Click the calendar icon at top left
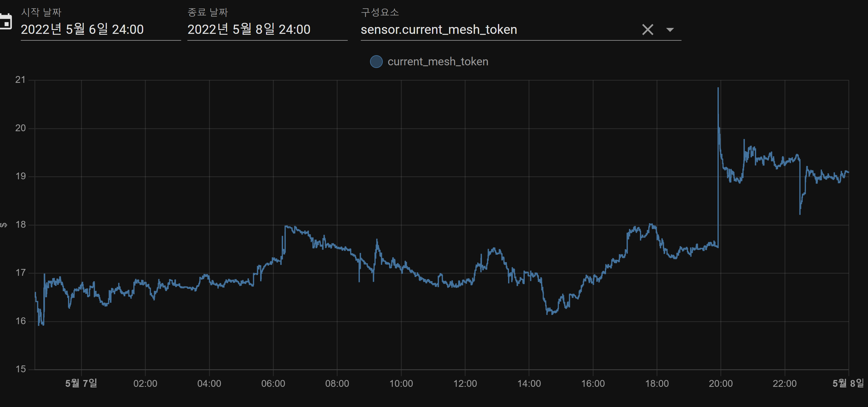 click(x=5, y=22)
